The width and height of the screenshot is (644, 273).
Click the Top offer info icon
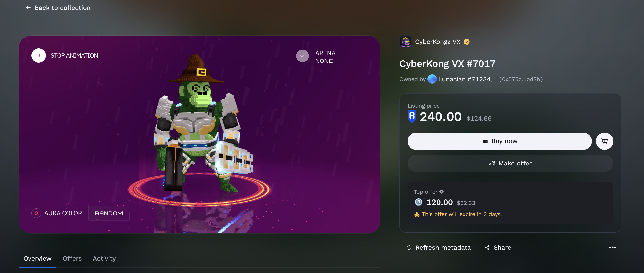coord(441,191)
